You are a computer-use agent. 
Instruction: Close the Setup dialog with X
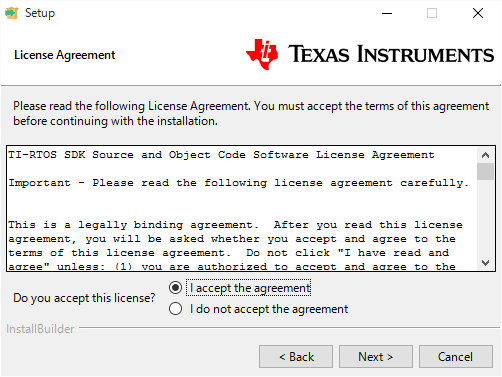pos(478,13)
